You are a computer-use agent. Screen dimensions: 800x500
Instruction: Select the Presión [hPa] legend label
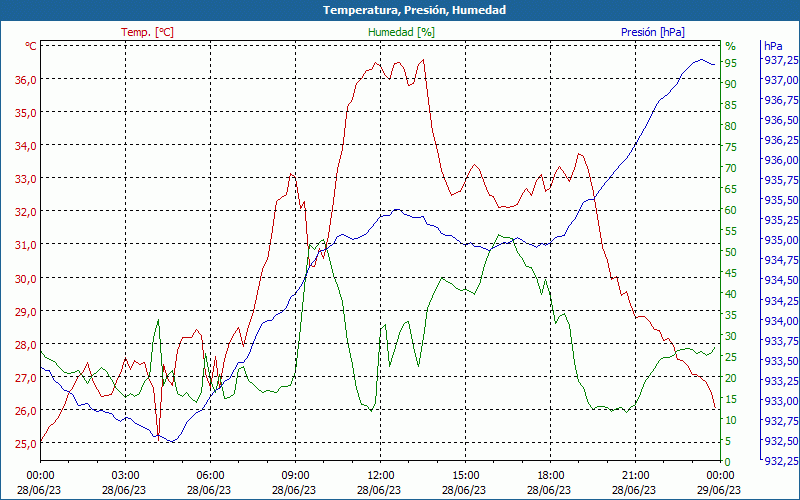click(653, 32)
